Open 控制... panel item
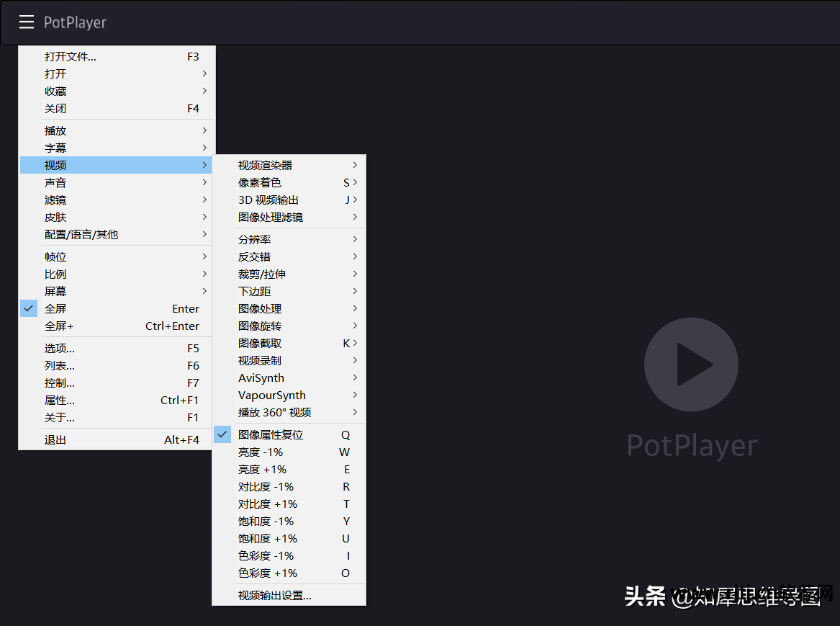This screenshot has width=840, height=626. click(117, 383)
